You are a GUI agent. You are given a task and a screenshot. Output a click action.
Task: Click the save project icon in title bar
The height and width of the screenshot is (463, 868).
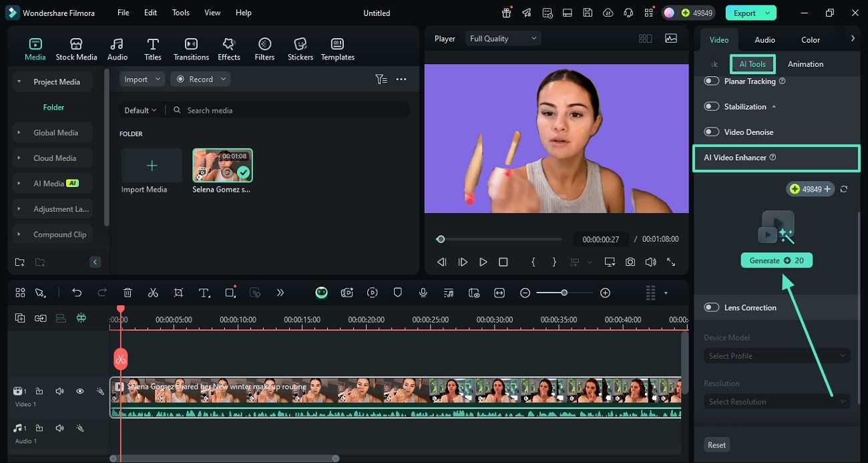coord(588,13)
